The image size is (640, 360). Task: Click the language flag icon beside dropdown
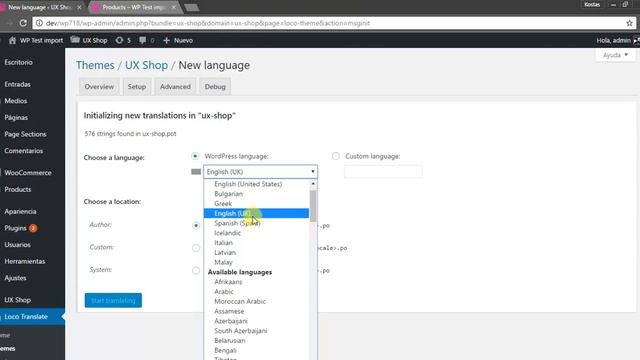196,172
